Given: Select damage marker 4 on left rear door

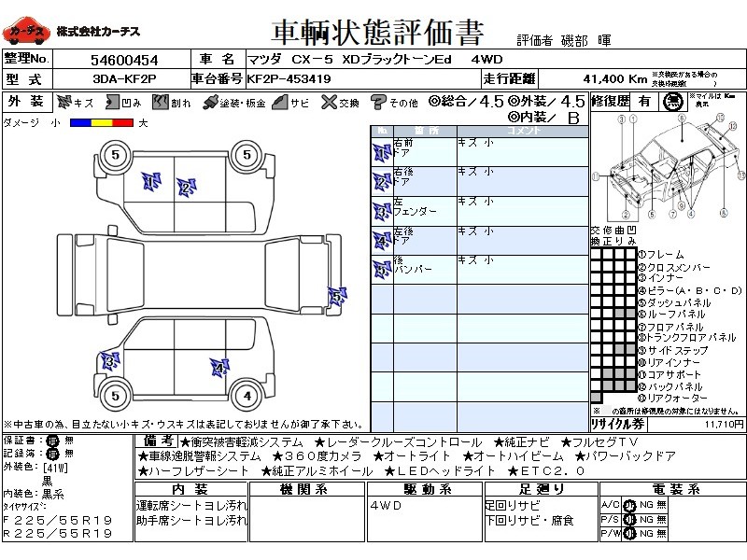Looking at the screenshot, I should coord(219,368).
